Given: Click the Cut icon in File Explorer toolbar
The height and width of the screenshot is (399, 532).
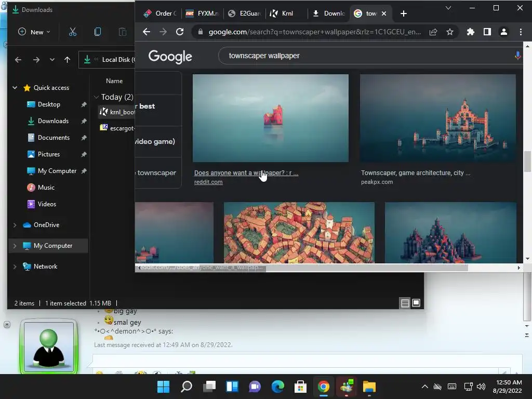Looking at the screenshot, I should click(x=73, y=32).
